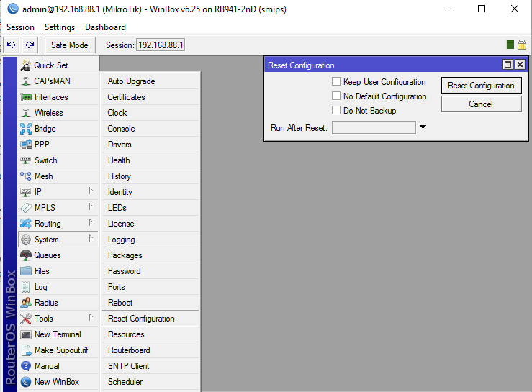
Task: Click the Mesh nodes icon
Action: (x=26, y=176)
